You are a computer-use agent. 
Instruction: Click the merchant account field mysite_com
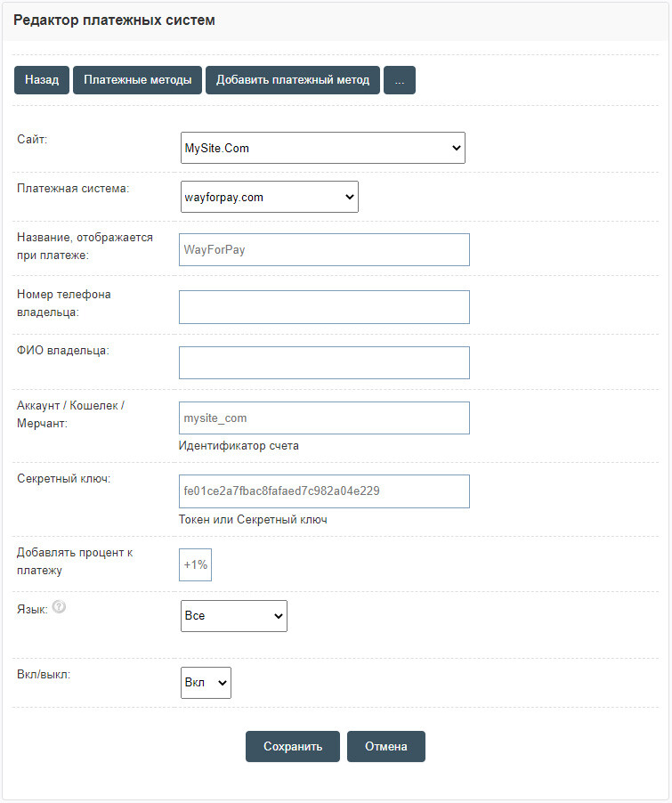[324, 418]
